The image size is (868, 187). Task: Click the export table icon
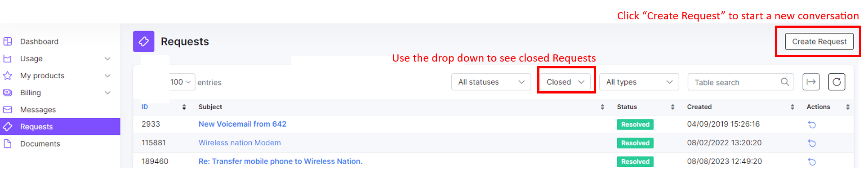[811, 82]
